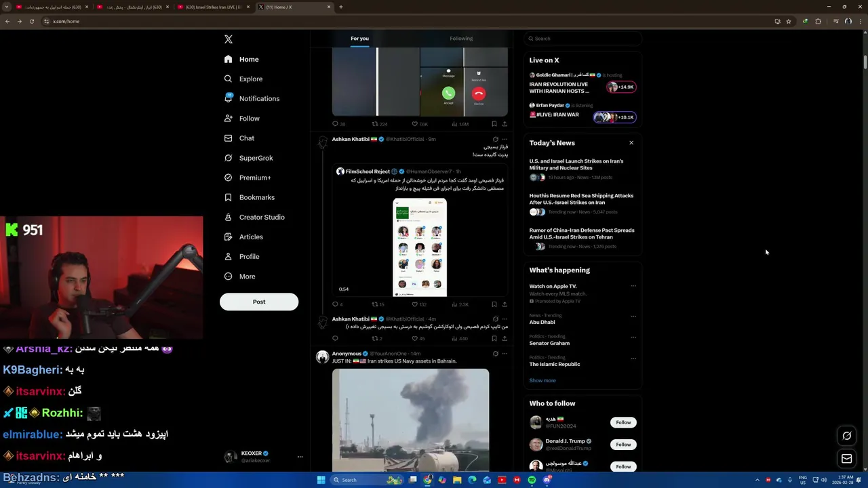Screen dimensions: 868x488
Task: Click the page vertical scrollbar
Action: [865, 61]
